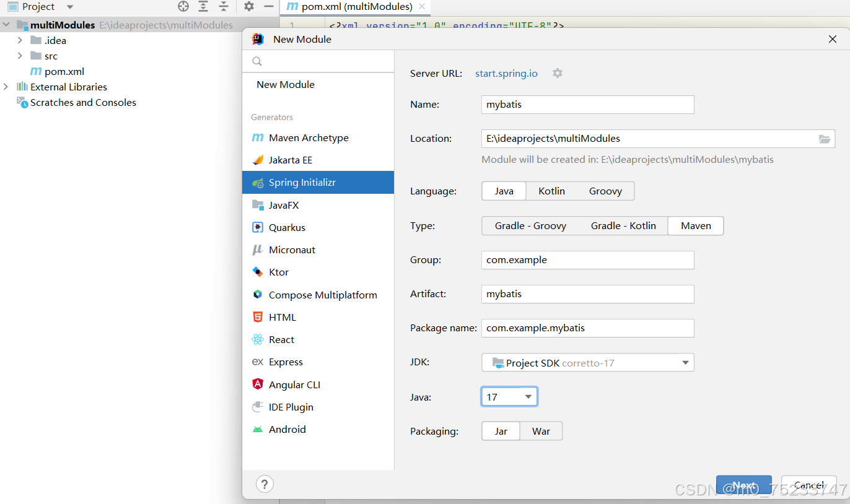Open the Android module generator

pyautogui.click(x=287, y=429)
